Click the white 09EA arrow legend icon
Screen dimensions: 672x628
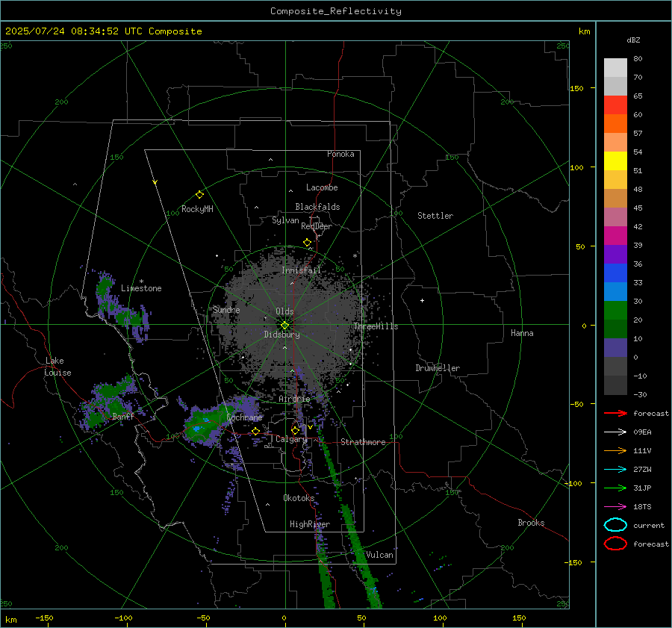615,432
